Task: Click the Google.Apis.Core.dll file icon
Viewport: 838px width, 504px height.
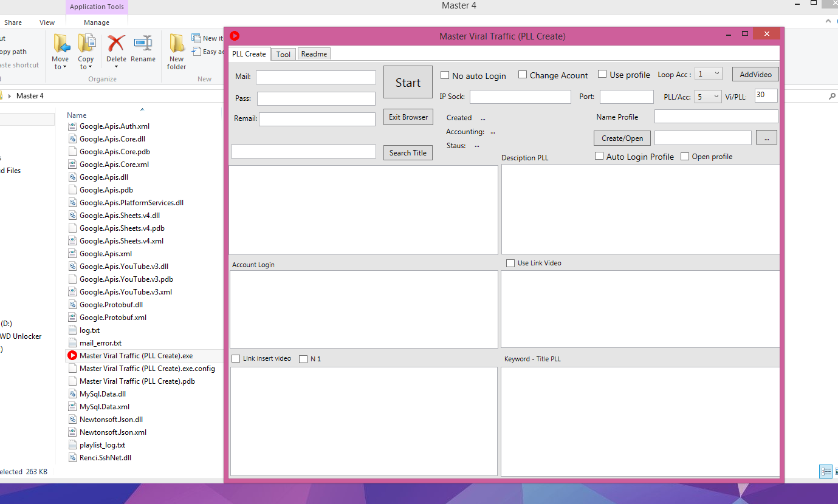Action: 72,139
